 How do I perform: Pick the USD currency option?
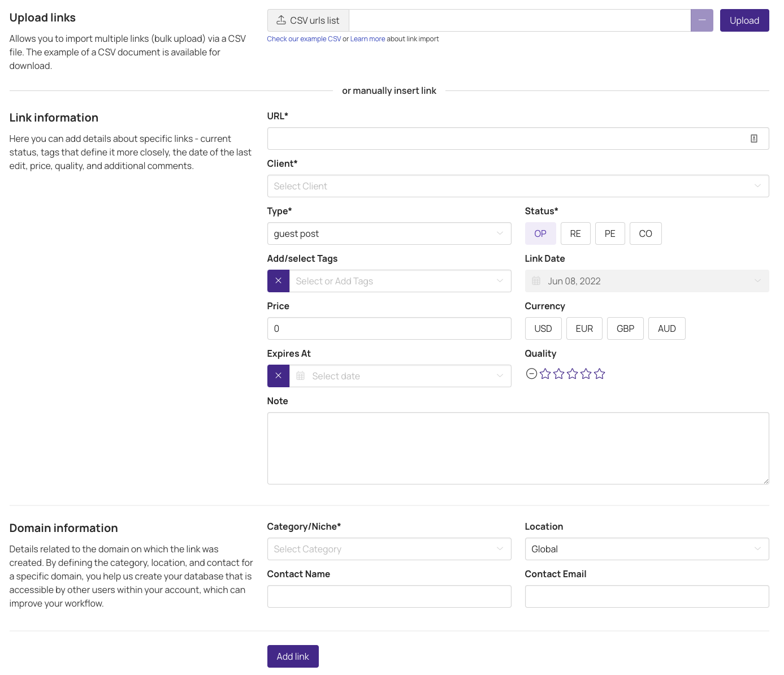(543, 328)
